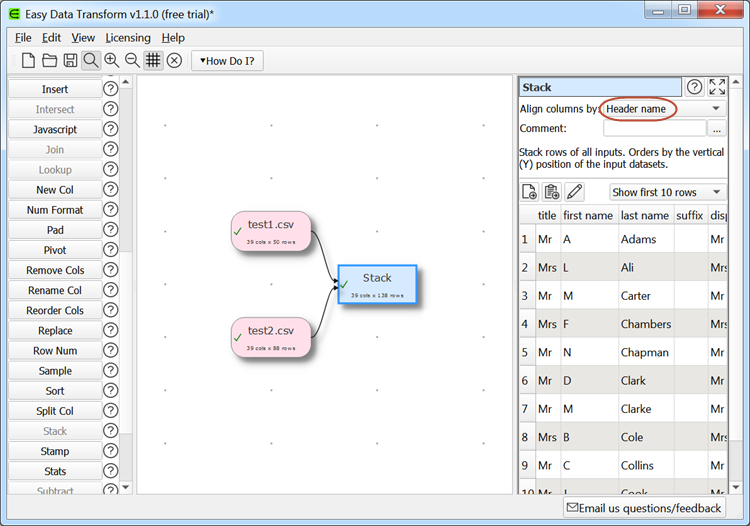Open the Align columns by dropdown

[663, 108]
